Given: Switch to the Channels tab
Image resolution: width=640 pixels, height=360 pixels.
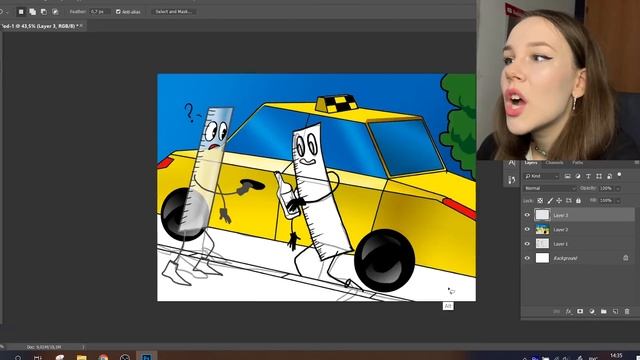Looking at the screenshot, I should [x=554, y=162].
